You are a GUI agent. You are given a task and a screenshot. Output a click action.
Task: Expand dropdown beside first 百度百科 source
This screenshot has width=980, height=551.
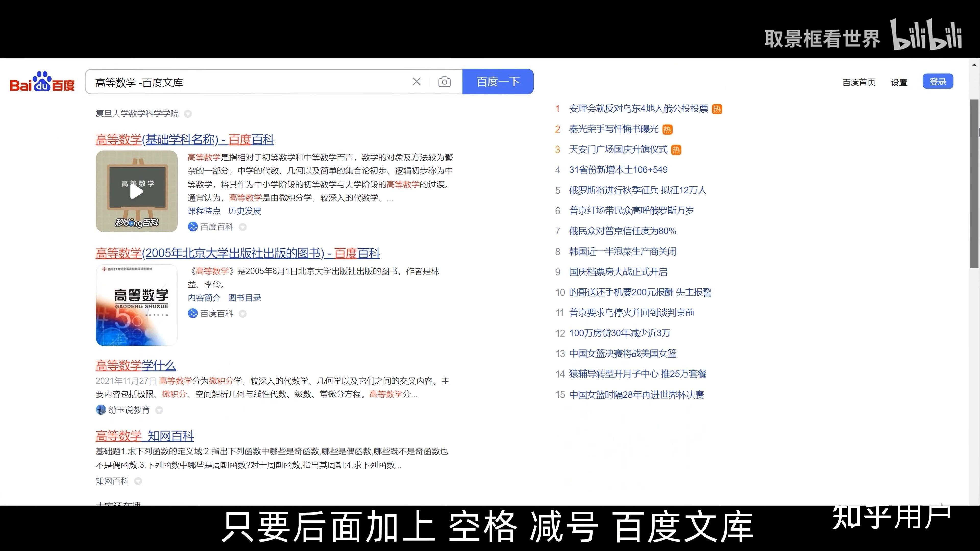pyautogui.click(x=242, y=227)
